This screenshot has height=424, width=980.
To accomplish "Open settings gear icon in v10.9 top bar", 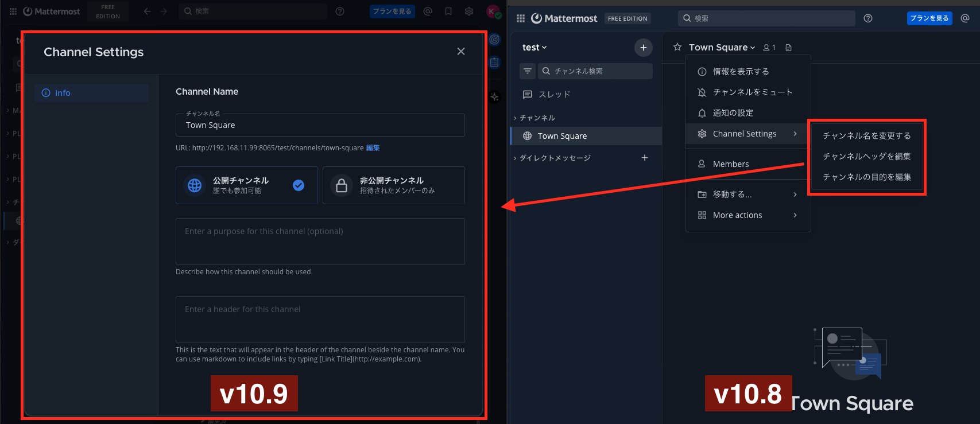I will [x=469, y=11].
